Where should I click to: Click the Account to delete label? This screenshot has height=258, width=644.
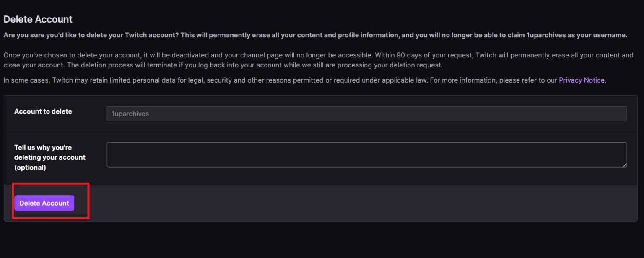coord(43,111)
